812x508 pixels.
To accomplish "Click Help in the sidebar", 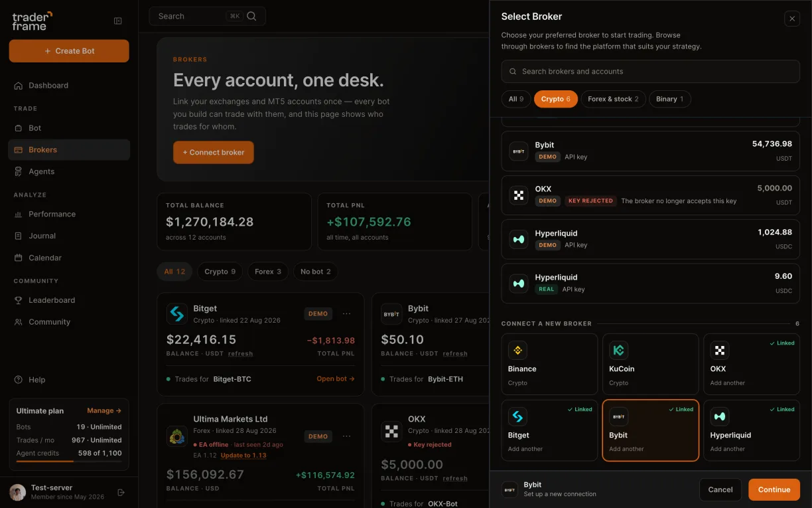I will [x=69, y=380].
